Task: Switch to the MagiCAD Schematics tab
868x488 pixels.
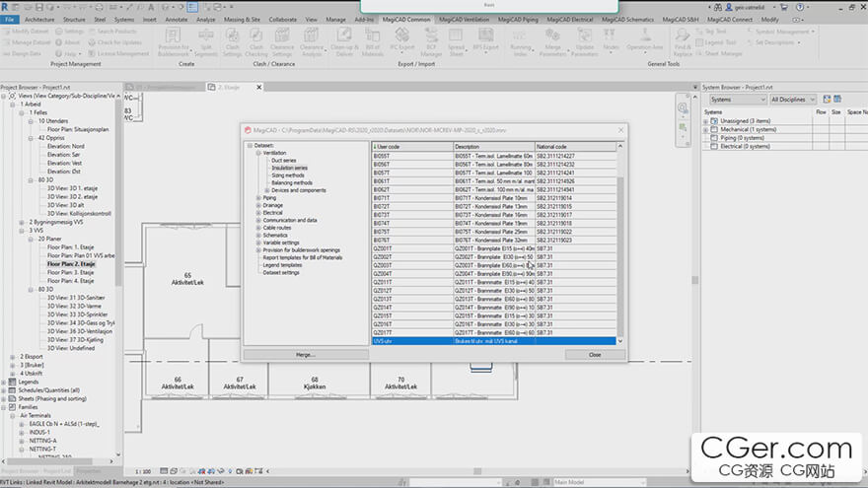Action: point(627,20)
